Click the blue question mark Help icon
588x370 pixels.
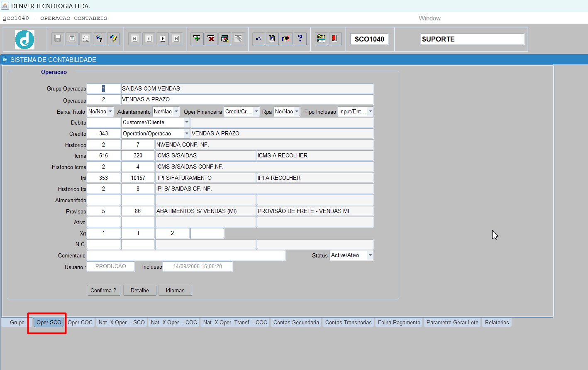pos(300,39)
